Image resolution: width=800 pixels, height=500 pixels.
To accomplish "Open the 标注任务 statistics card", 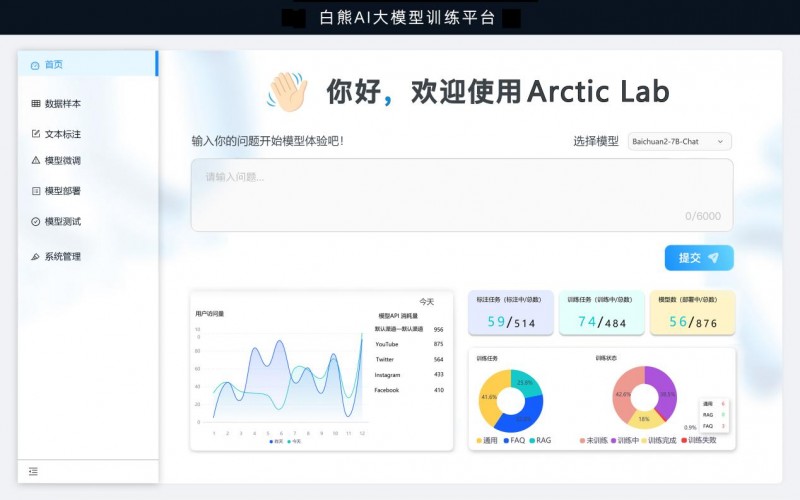I will (511, 313).
